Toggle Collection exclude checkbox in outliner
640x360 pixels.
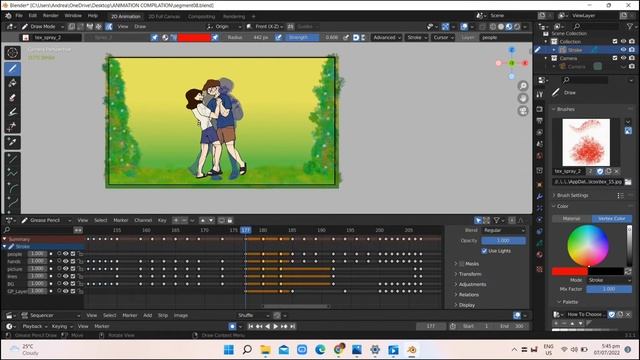click(x=615, y=41)
